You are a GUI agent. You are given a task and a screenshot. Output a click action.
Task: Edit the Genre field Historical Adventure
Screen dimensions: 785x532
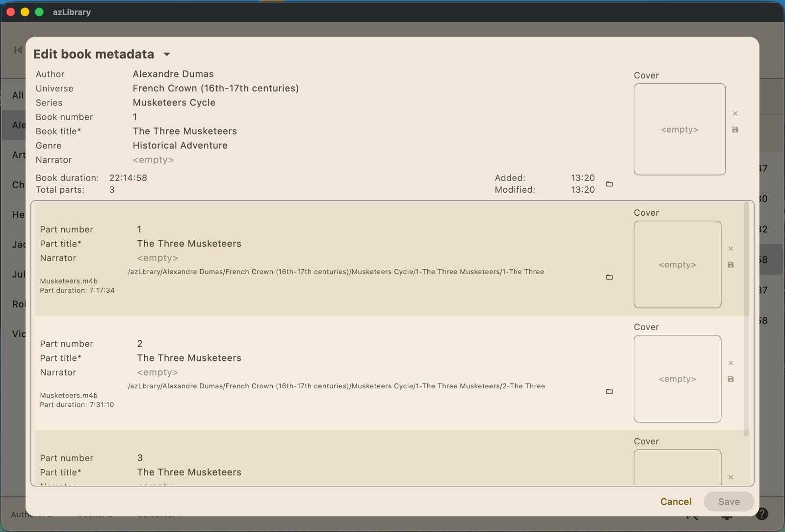[180, 145]
